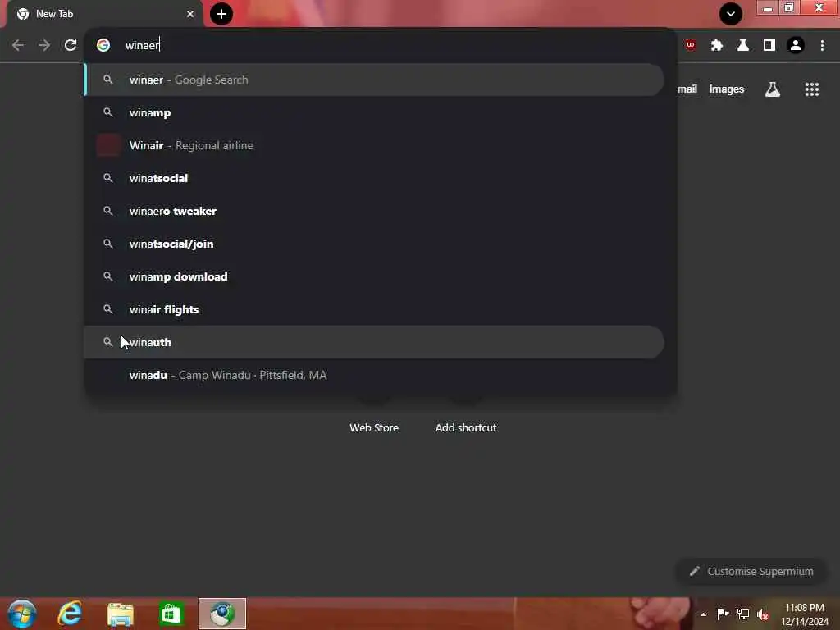840x630 pixels.
Task: Open the uBlock Origin extension icon
Action: 691,46
